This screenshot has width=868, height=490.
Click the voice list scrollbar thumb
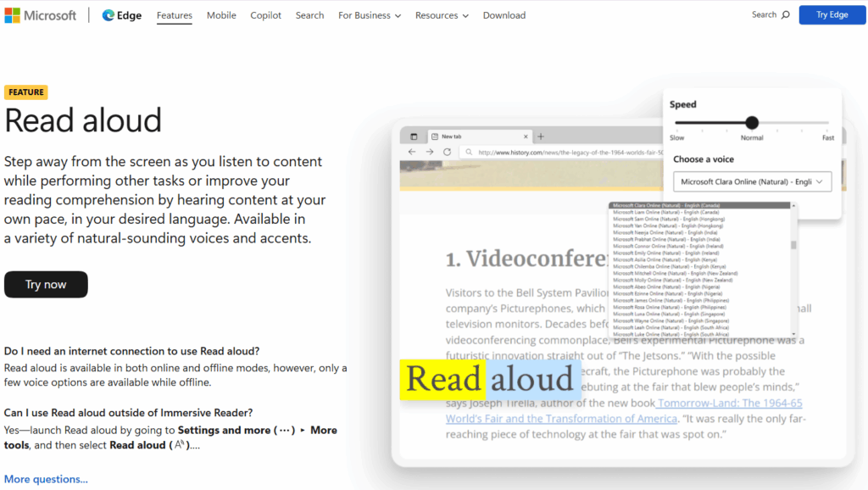(793, 245)
